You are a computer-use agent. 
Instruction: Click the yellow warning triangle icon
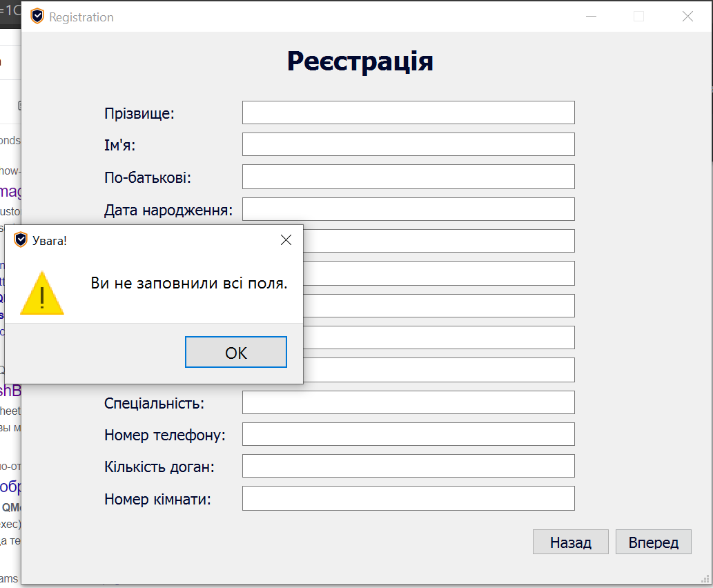pos(42,293)
